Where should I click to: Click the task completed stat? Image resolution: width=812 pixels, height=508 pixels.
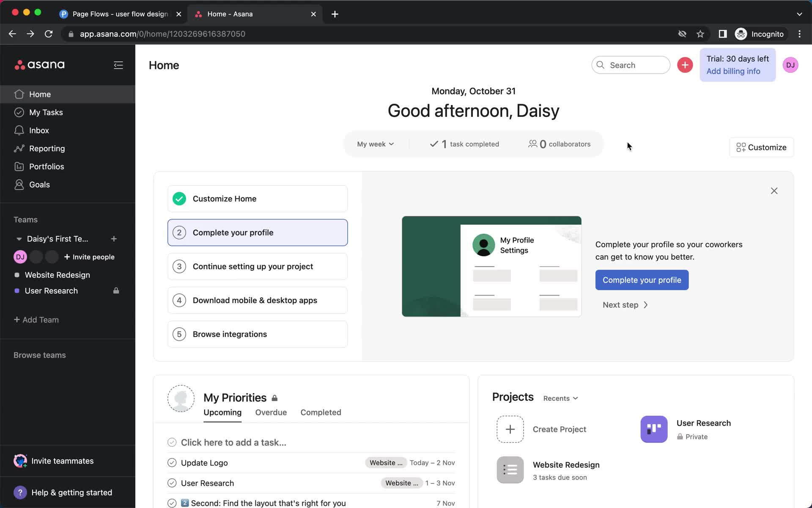464,144
